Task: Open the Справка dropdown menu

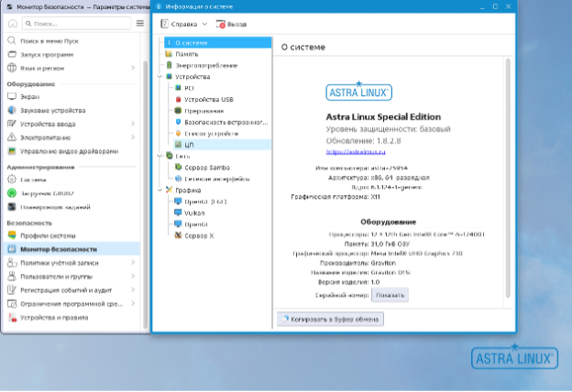Action: pyautogui.click(x=185, y=24)
